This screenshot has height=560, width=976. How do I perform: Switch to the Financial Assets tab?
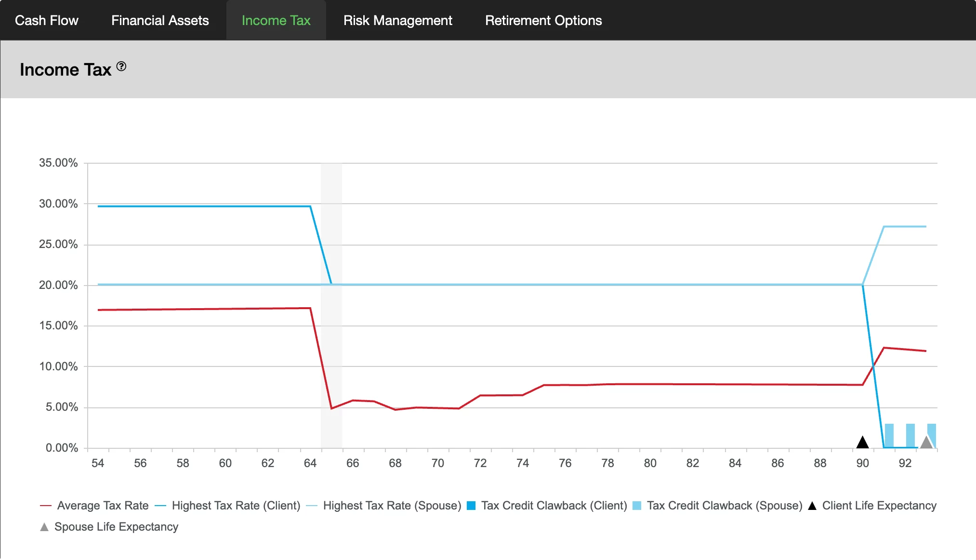point(160,20)
